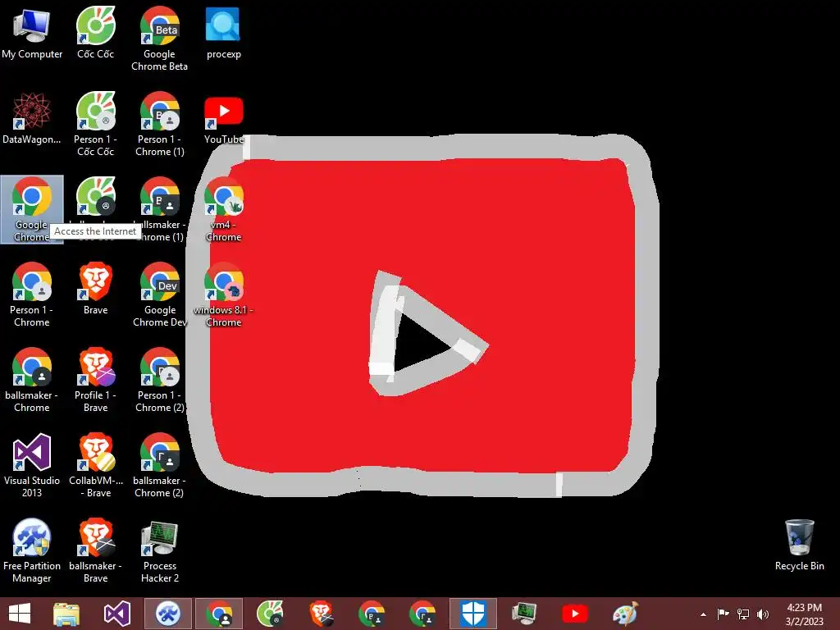Viewport: 840px width, 630px height.
Task: Click the last Chrome profile taskbar icon
Action: click(x=422, y=614)
